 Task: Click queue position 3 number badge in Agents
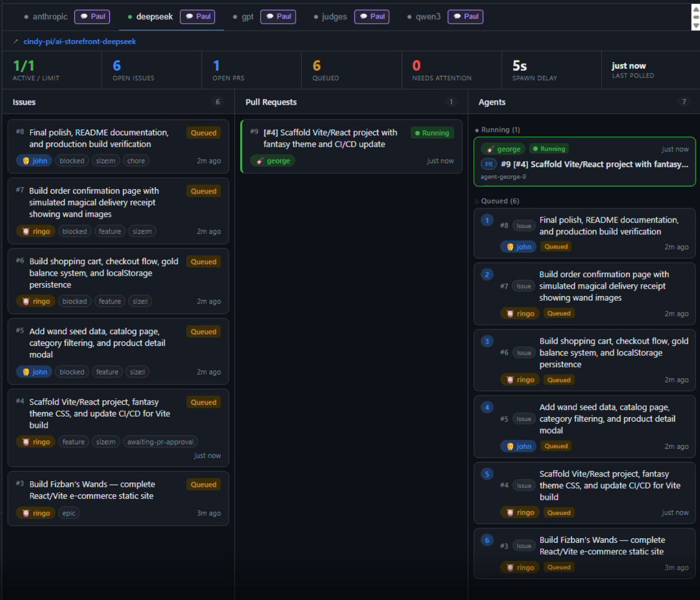pos(487,341)
